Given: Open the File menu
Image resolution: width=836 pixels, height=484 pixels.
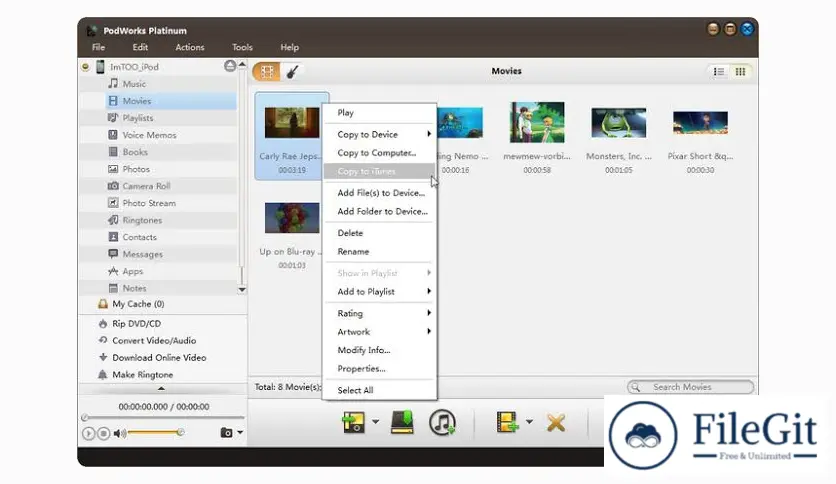Looking at the screenshot, I should [x=99, y=47].
